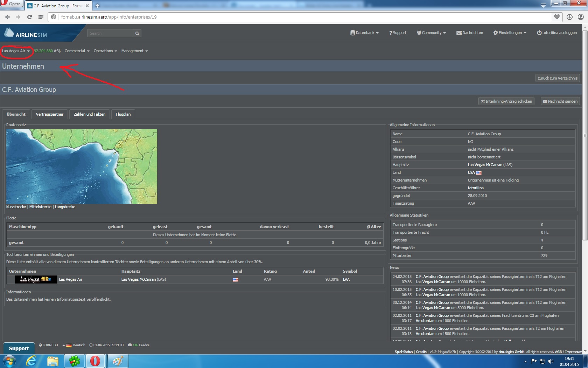This screenshot has width=588, height=368.
Task: Open the Management menu
Action: 134,51
